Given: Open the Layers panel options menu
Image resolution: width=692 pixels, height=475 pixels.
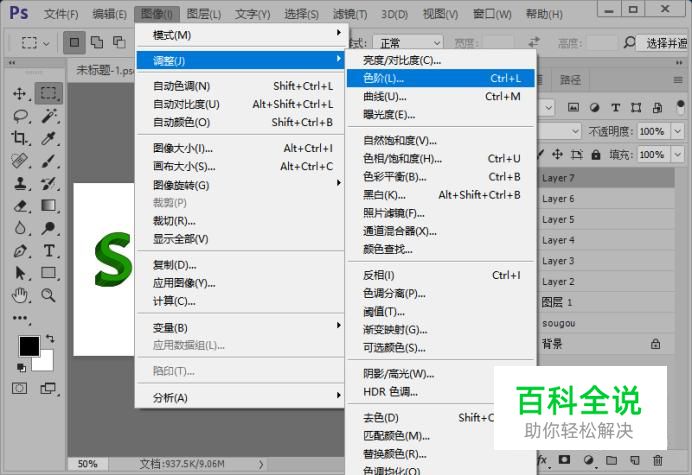Looking at the screenshot, I should [678, 80].
